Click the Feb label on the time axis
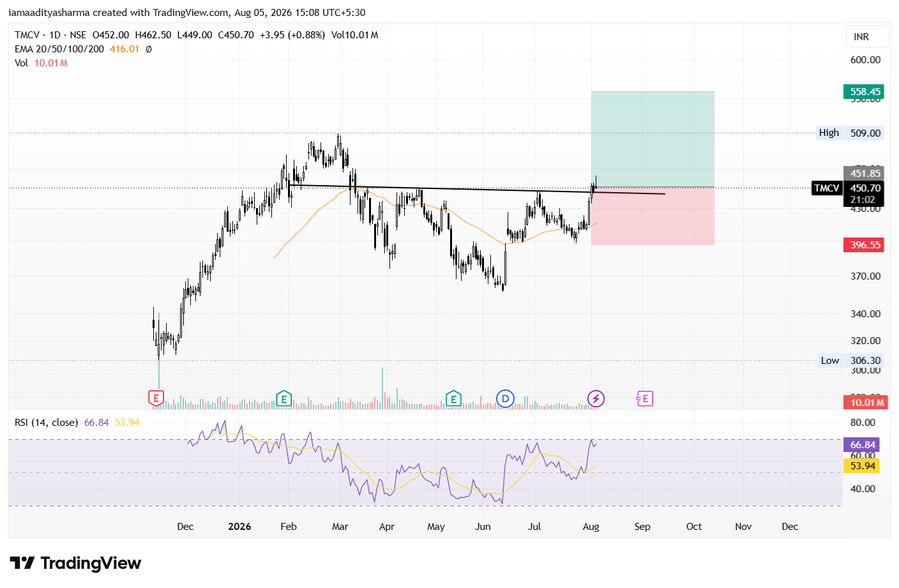 tap(289, 527)
